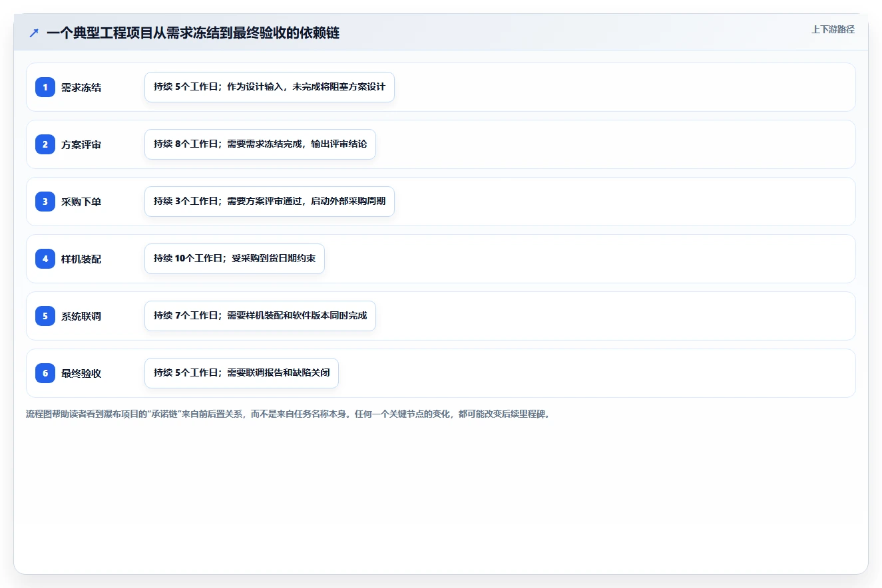Select step number 6 badge

point(45,373)
